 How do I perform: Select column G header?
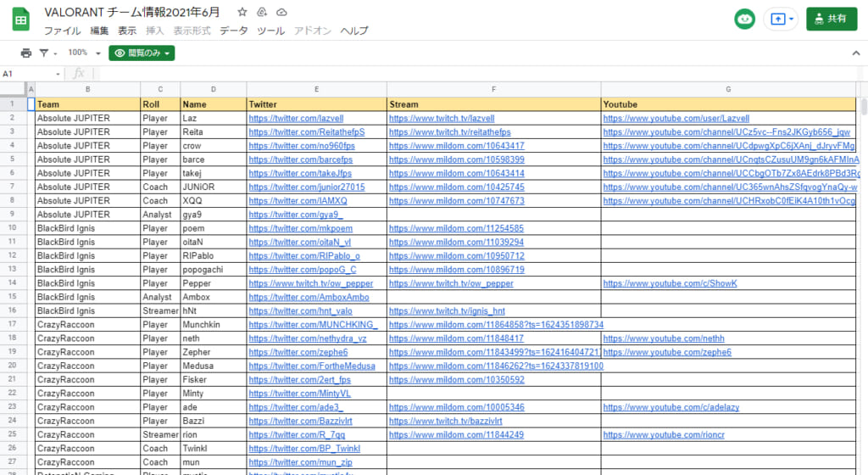coord(728,89)
